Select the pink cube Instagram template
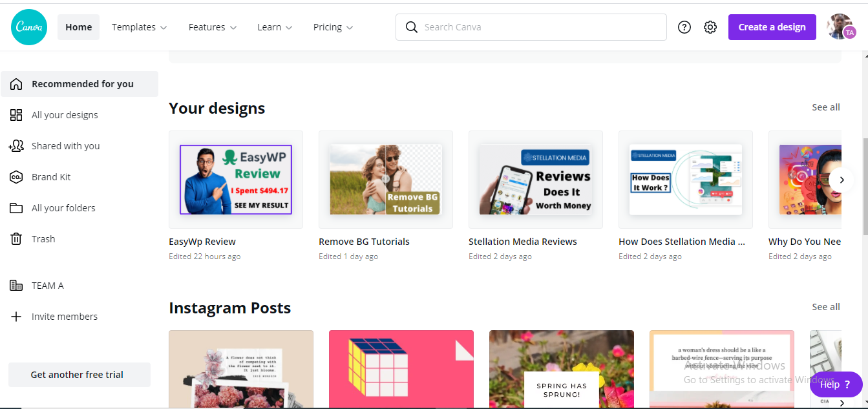Image resolution: width=868 pixels, height=409 pixels. pos(401,369)
